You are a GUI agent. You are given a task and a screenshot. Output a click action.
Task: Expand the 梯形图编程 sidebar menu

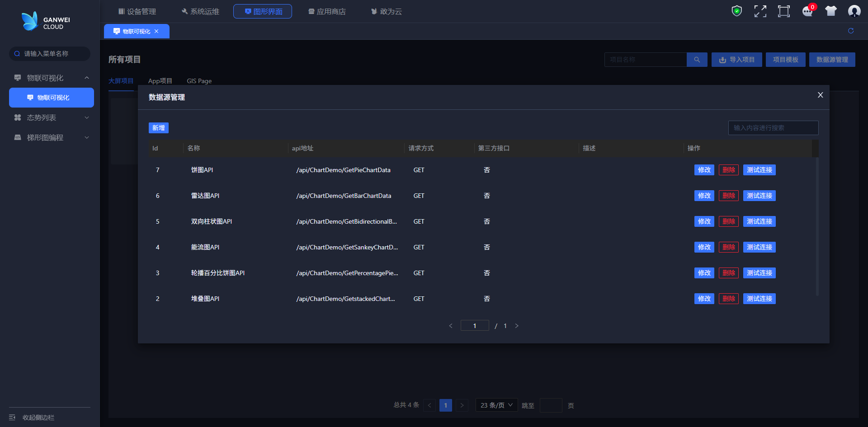[86, 138]
